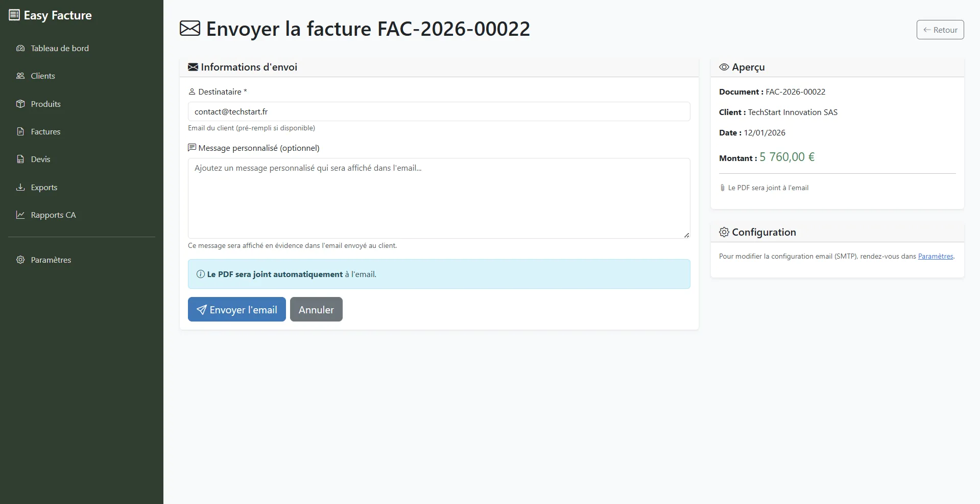
Task: Click the Clients people icon
Action: [x=20, y=76]
